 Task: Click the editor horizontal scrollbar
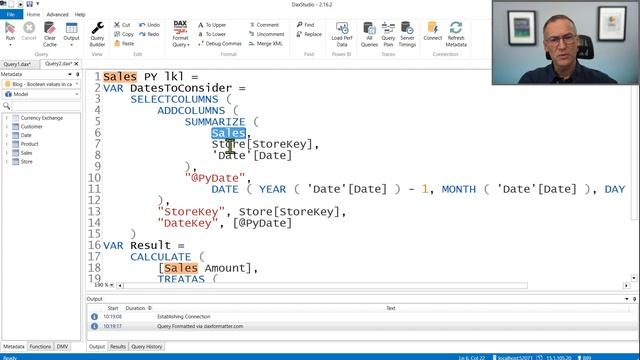325,286
